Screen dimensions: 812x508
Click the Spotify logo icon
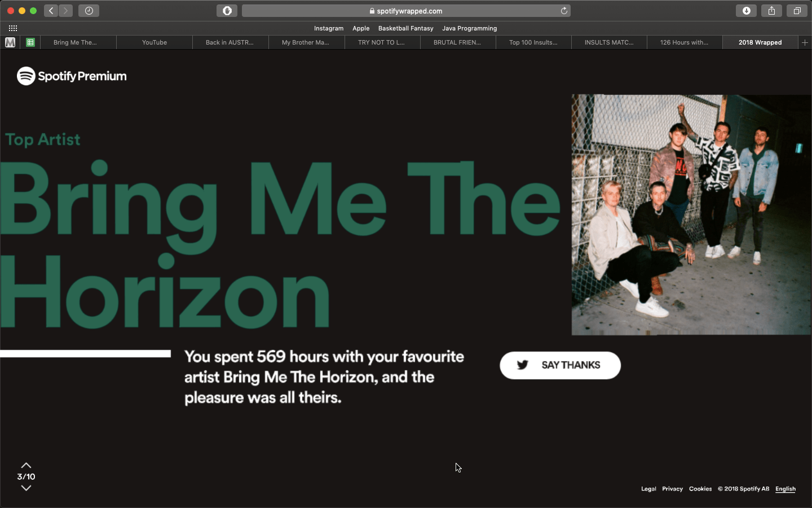pos(25,76)
